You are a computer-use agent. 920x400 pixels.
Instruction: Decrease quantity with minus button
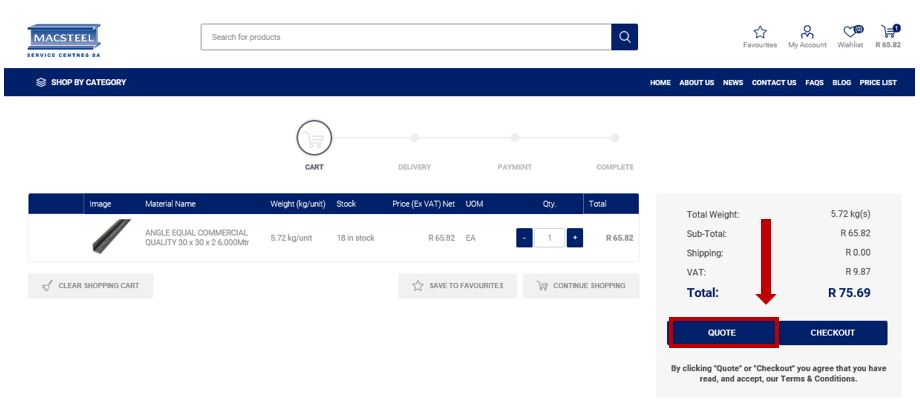pyautogui.click(x=524, y=238)
